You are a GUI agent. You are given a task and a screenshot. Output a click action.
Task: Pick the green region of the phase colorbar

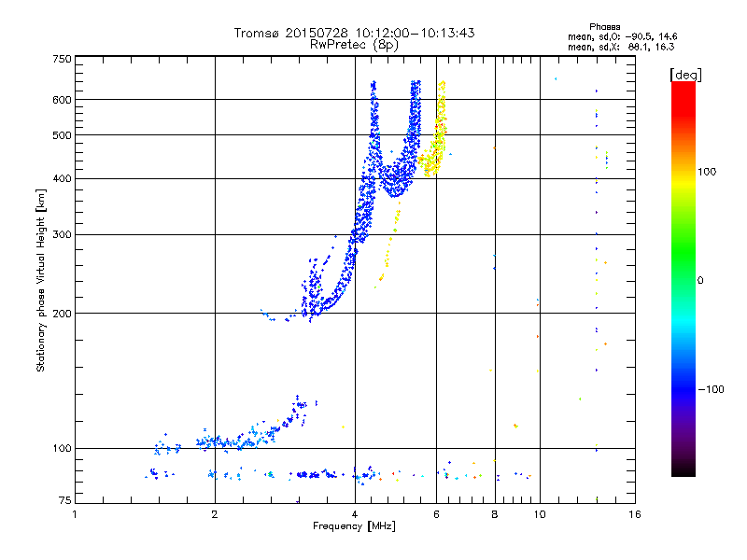click(684, 247)
